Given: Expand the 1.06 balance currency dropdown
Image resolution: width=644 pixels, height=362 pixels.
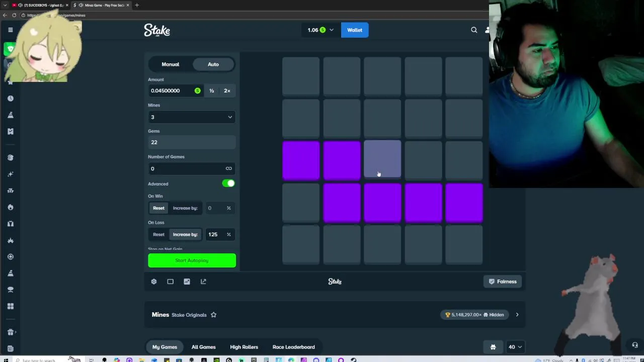Looking at the screenshot, I should pyautogui.click(x=321, y=30).
